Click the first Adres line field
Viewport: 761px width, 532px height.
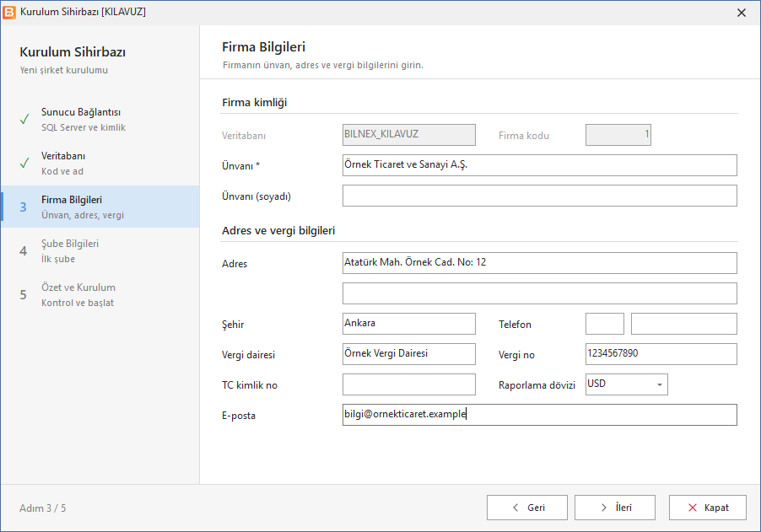(540, 263)
